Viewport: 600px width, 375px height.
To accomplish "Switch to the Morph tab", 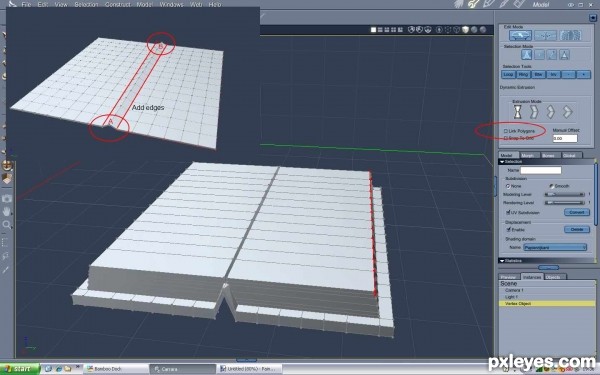I will click(x=528, y=155).
